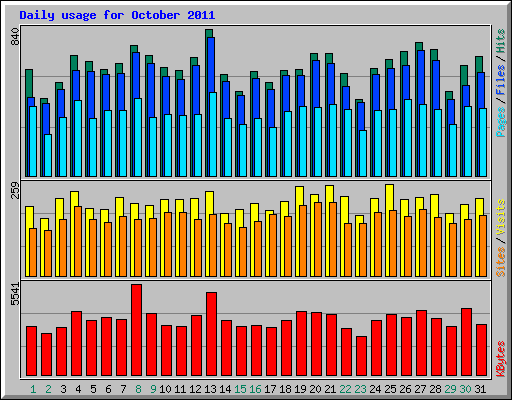Select day label 2 on the x-axis
Image resolution: width=512 pixels, height=400 pixels.
click(x=48, y=389)
